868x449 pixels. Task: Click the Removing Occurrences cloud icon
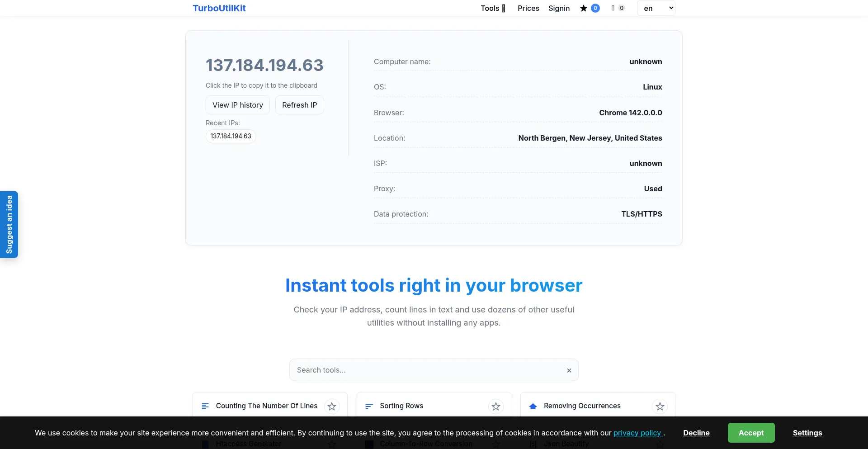pyautogui.click(x=533, y=406)
